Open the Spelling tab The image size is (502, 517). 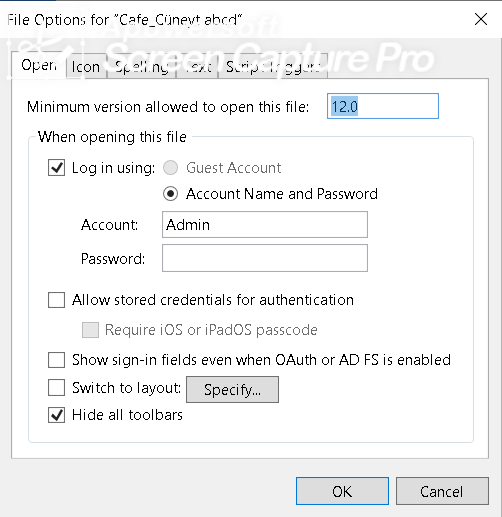(141, 67)
